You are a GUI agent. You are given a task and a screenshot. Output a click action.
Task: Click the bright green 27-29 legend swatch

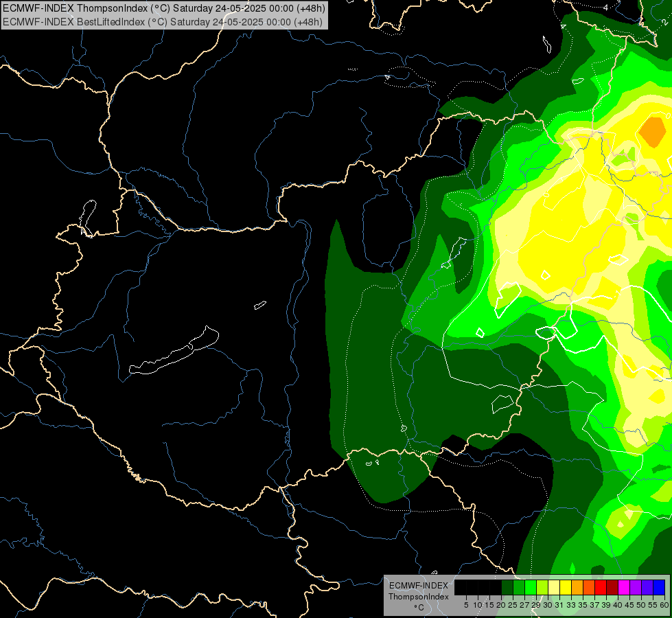(x=531, y=587)
